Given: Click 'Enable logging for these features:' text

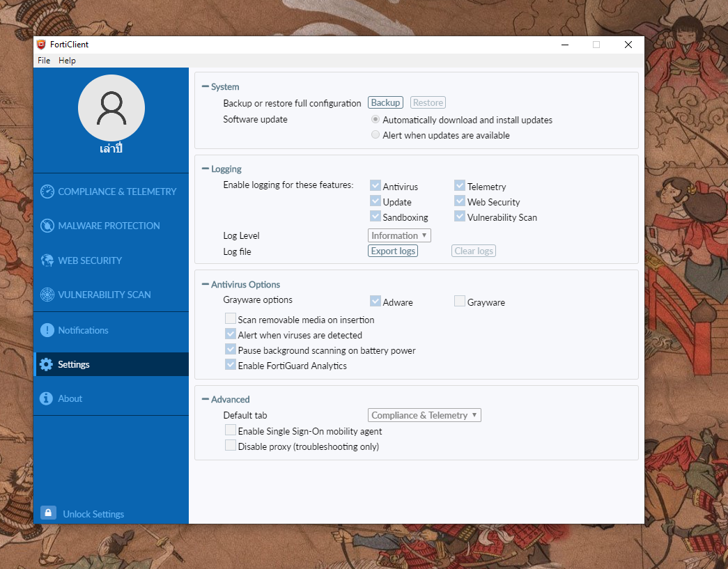Looking at the screenshot, I should [x=288, y=185].
